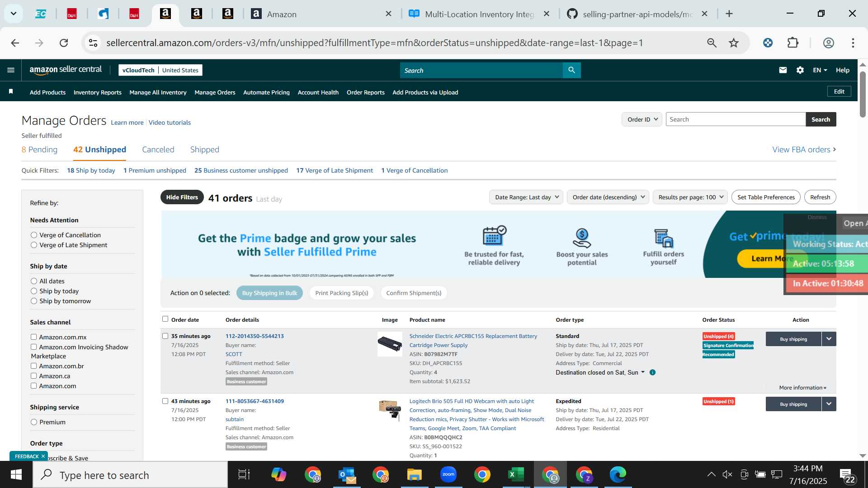Click the info icon beside Destination closed on Sat, Sun
Viewport: 868px width, 488px height.
652,372
